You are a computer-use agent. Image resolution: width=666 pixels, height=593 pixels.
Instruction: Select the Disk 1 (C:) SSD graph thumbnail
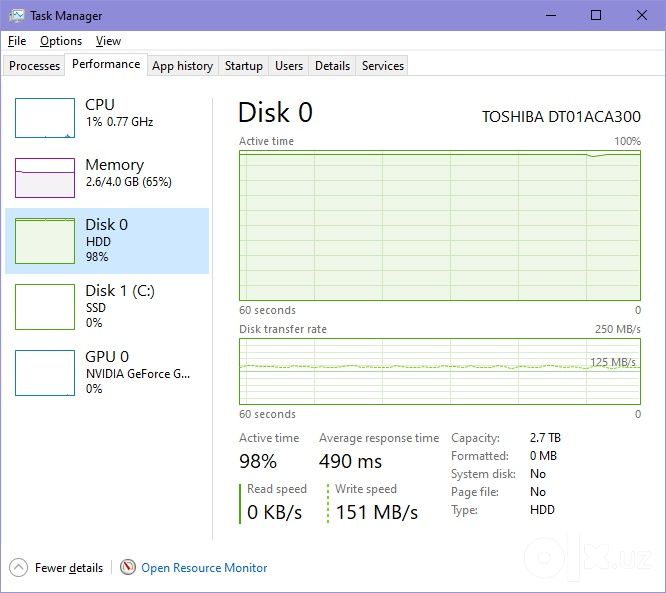coord(45,307)
